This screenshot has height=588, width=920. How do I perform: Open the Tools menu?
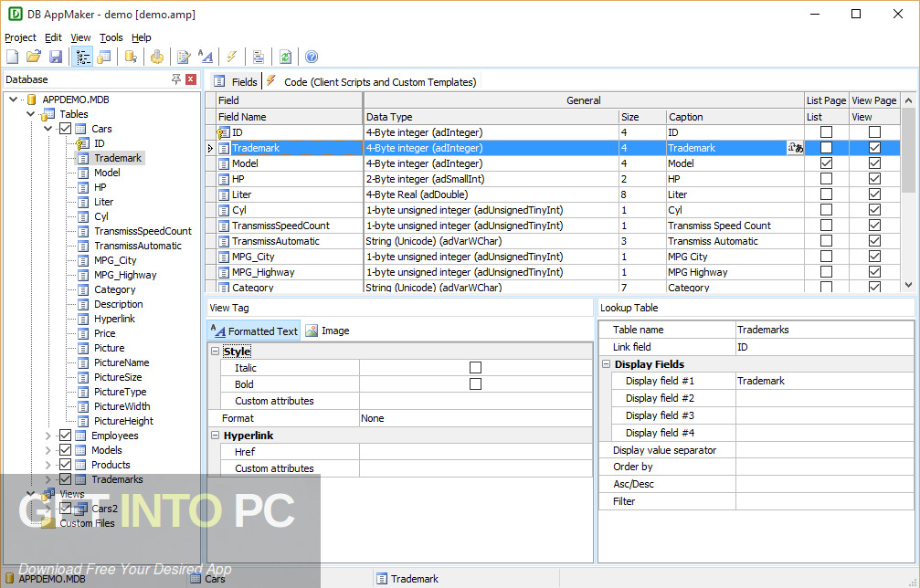pos(111,37)
